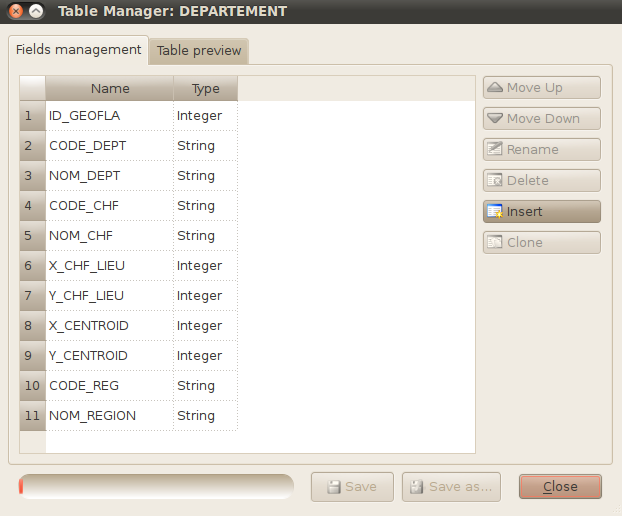The height and width of the screenshot is (516, 622).
Task: Select row header number 10
Action: pyautogui.click(x=32, y=386)
